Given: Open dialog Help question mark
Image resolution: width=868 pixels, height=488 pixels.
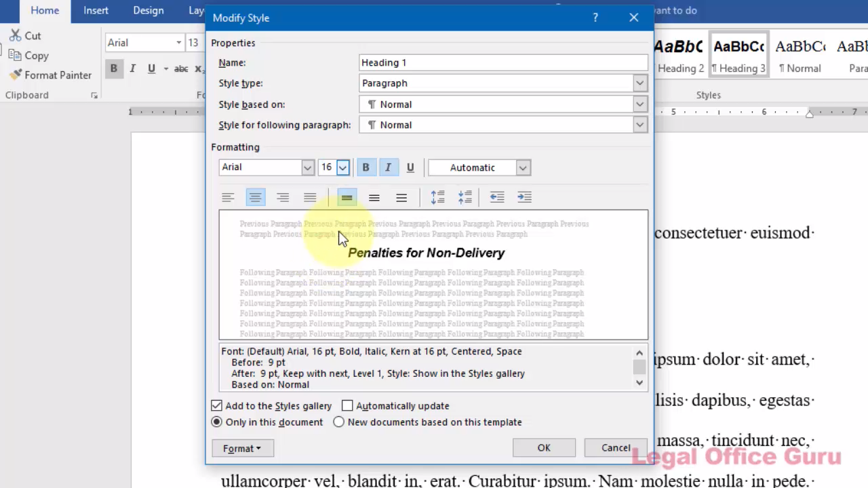Looking at the screenshot, I should pyautogui.click(x=595, y=18).
